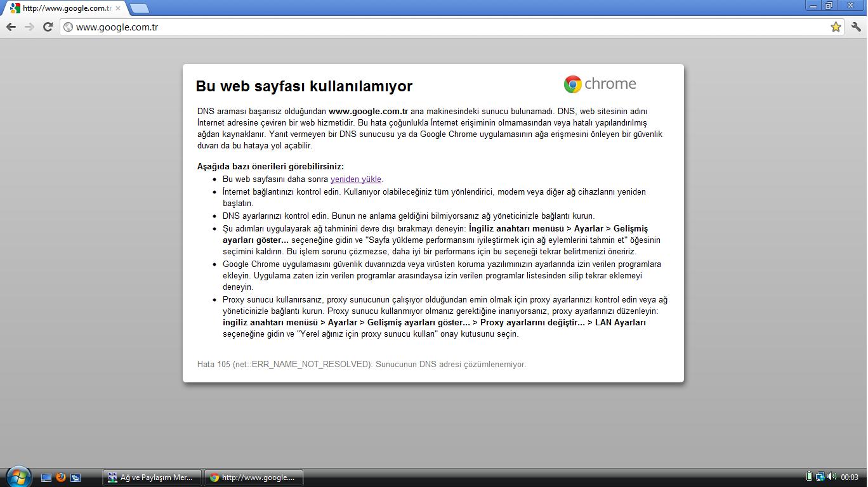
Task: Close the www.google.com.tr tab
Action: click(x=117, y=8)
